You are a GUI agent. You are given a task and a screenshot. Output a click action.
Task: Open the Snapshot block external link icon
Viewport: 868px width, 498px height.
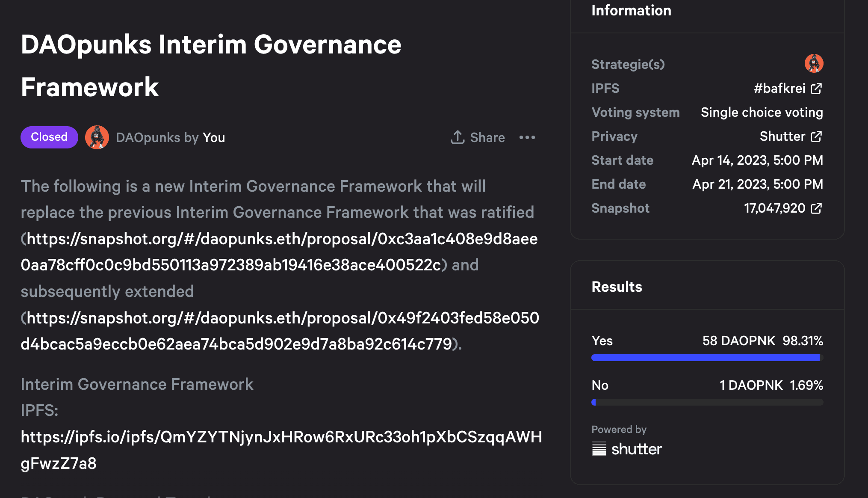pos(816,208)
